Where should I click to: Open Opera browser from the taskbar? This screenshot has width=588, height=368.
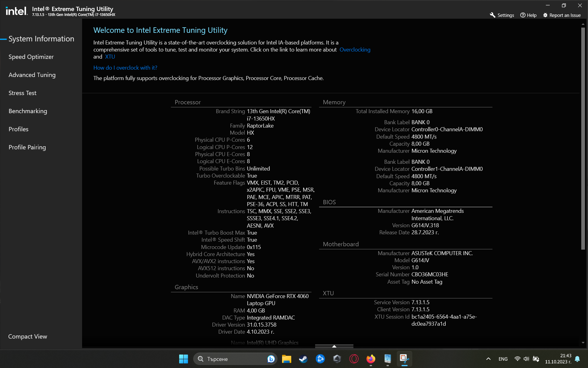click(354, 359)
